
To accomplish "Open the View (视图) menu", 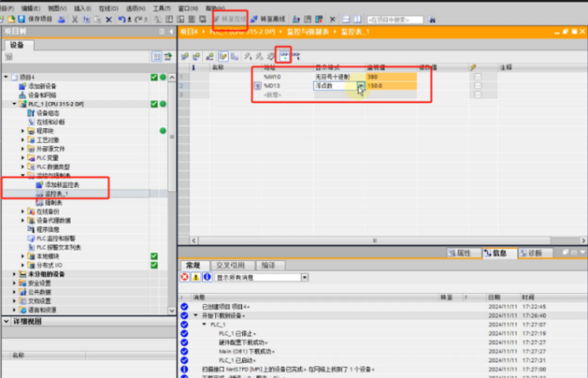I will pyautogui.click(x=57, y=8).
